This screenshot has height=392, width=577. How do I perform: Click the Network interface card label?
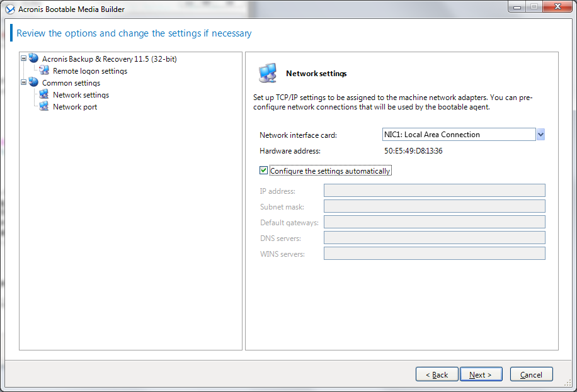pyautogui.click(x=298, y=135)
